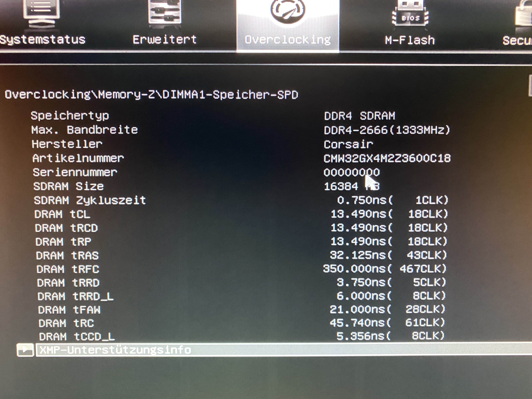Select the Speichertyp row label

tap(70, 116)
